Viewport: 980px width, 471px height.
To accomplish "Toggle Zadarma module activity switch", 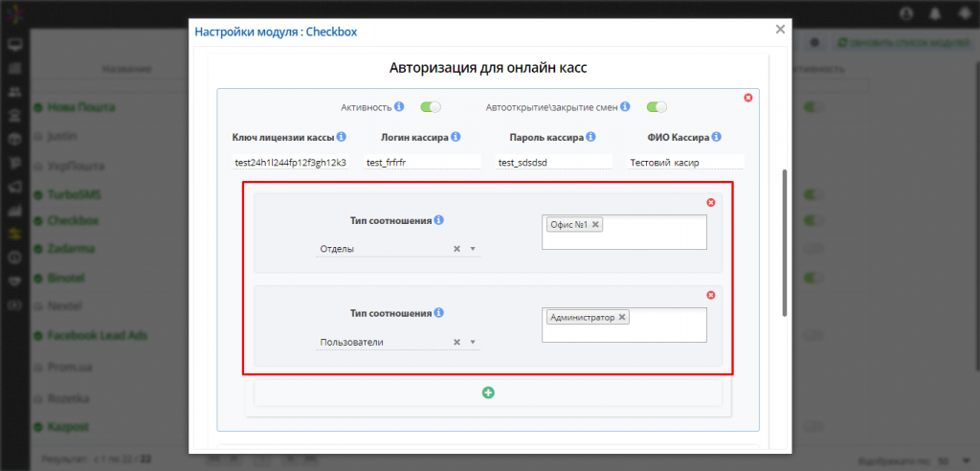I will pos(814,248).
